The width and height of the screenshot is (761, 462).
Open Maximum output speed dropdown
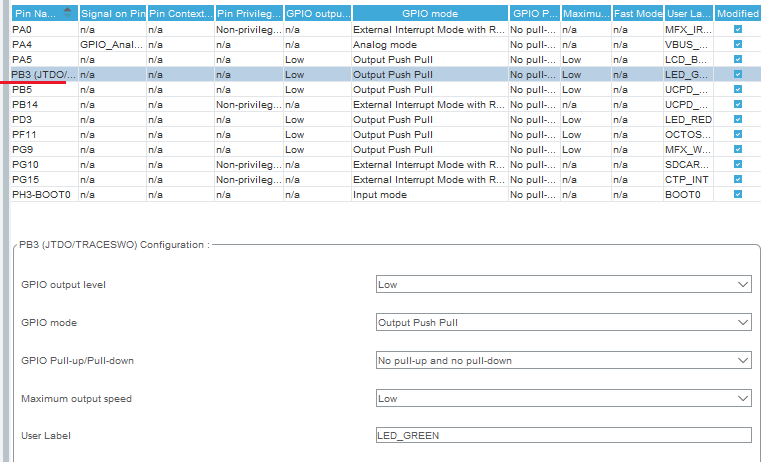[563, 398]
